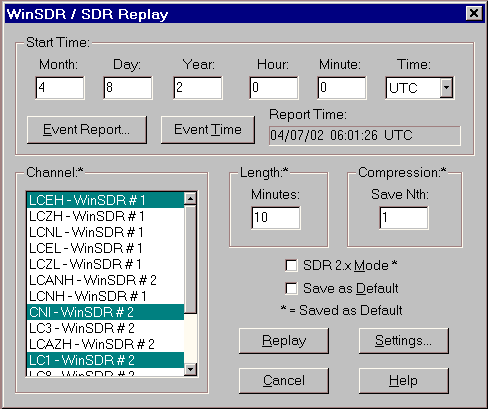Click the Report Time readout field
488x409 pixels.
[x=365, y=135]
